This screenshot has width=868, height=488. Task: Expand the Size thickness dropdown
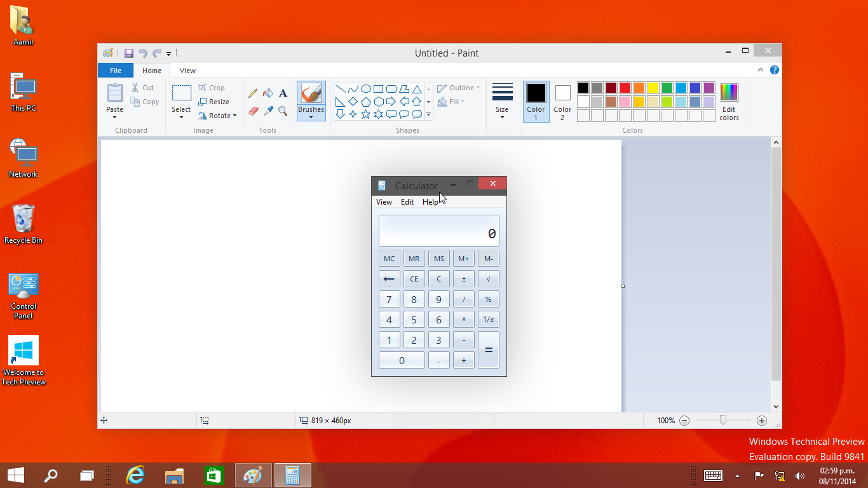coord(502,102)
